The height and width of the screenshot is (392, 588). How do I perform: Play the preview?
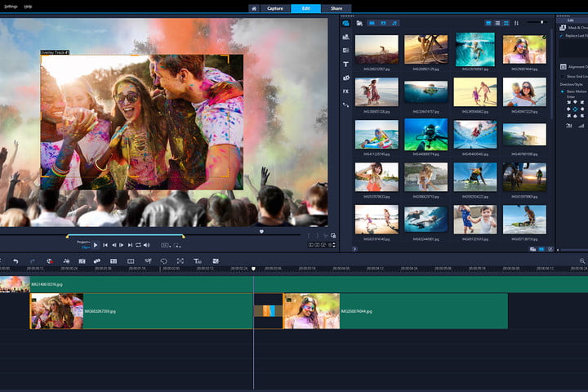point(96,245)
